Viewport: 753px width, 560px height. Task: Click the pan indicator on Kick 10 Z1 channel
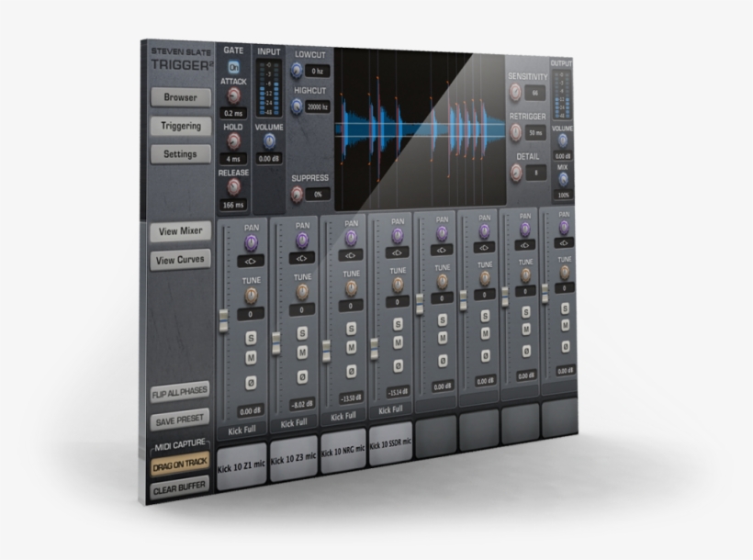(x=250, y=262)
